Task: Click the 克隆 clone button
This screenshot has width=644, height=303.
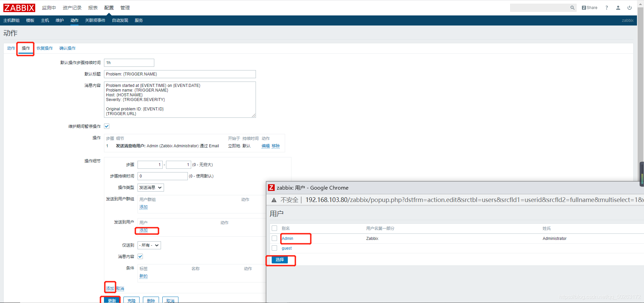Action: click(x=131, y=300)
